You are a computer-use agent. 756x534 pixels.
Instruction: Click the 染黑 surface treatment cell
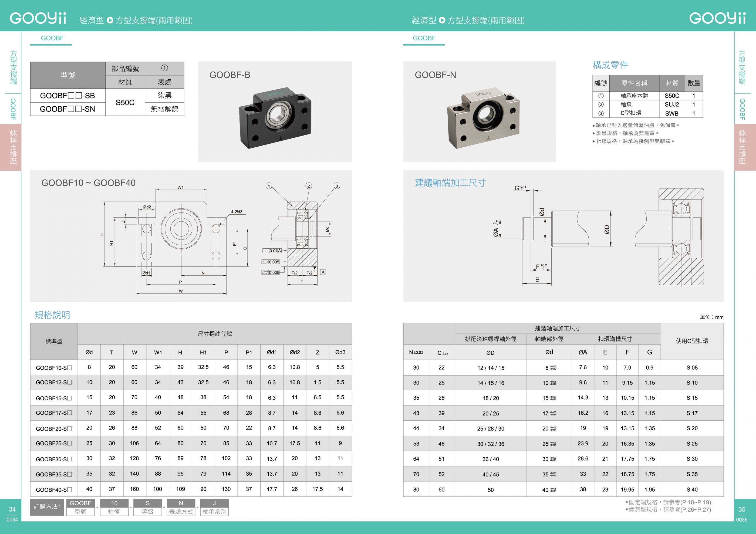click(165, 96)
